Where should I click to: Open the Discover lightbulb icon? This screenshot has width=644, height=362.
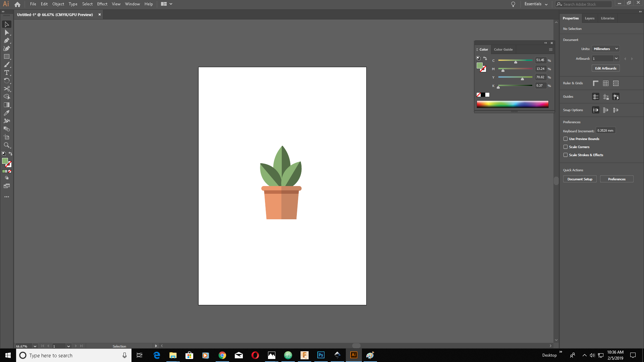pyautogui.click(x=513, y=4)
